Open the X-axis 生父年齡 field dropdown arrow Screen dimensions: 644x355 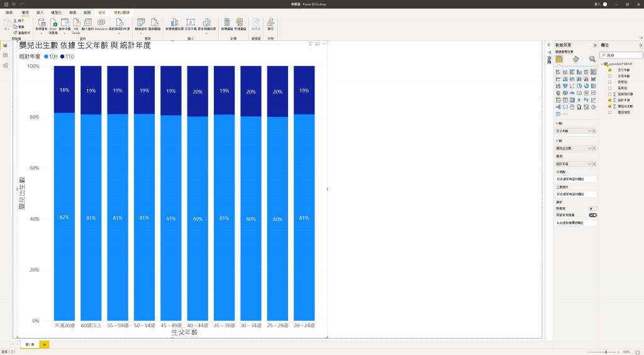coord(589,131)
